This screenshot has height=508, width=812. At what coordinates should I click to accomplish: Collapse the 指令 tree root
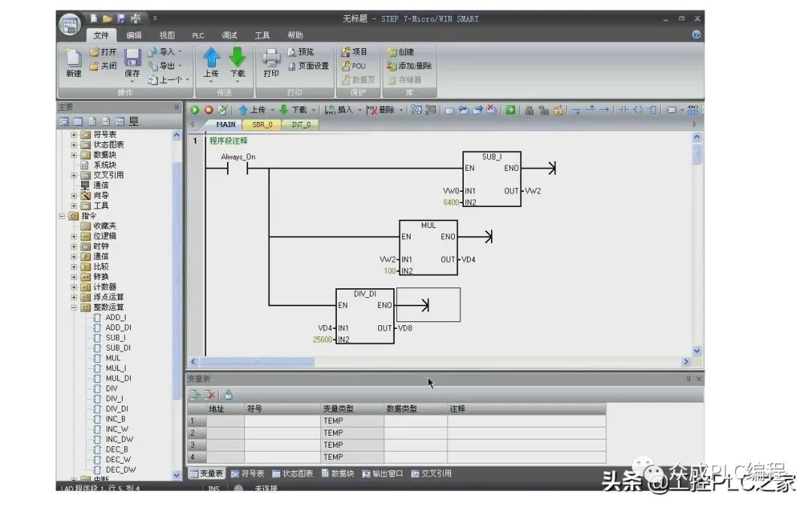point(62,216)
